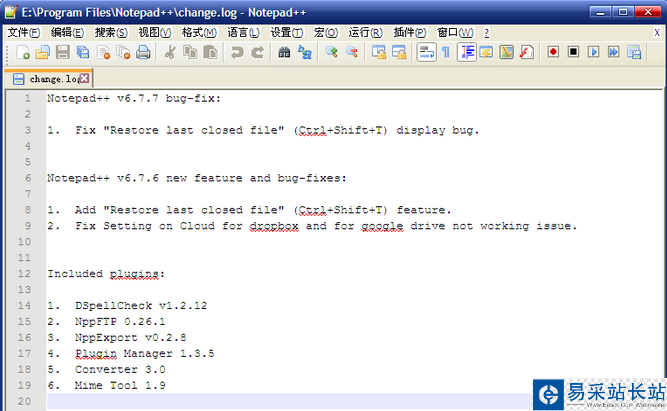Image resolution: width=667 pixels, height=411 pixels.
Task: Click the Zoom In icon
Action: [x=331, y=52]
